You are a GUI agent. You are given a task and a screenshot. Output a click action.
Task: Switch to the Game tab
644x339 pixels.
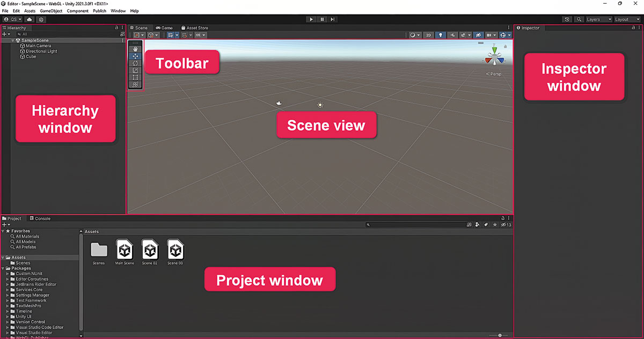coord(164,28)
